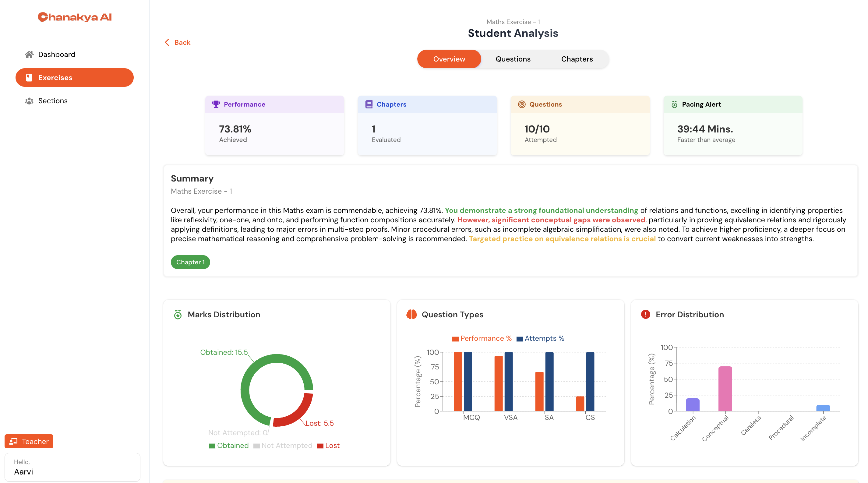
Task: Click 'Obtained: 15.5' chart label
Action: (x=224, y=352)
